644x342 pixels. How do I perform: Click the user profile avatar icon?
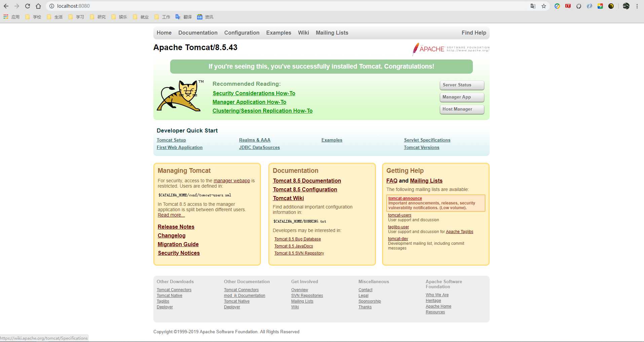pos(626,6)
